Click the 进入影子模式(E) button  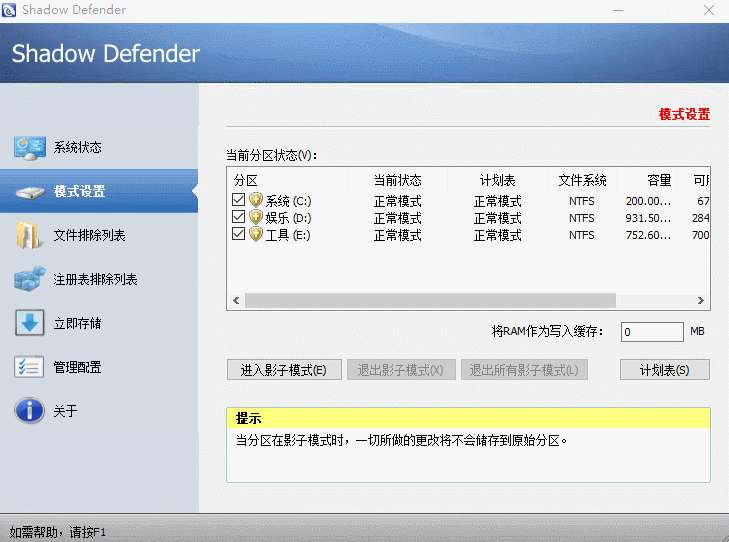pos(284,370)
